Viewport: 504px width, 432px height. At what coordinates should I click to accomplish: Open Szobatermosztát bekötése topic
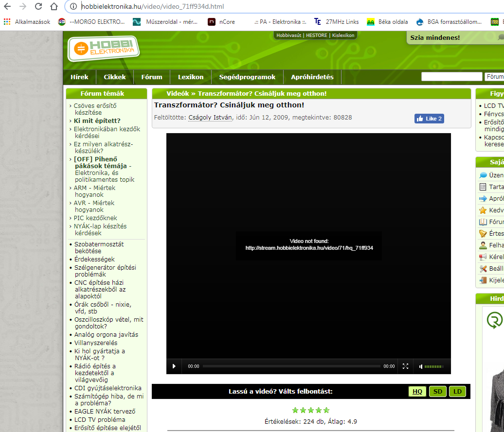[99, 247]
